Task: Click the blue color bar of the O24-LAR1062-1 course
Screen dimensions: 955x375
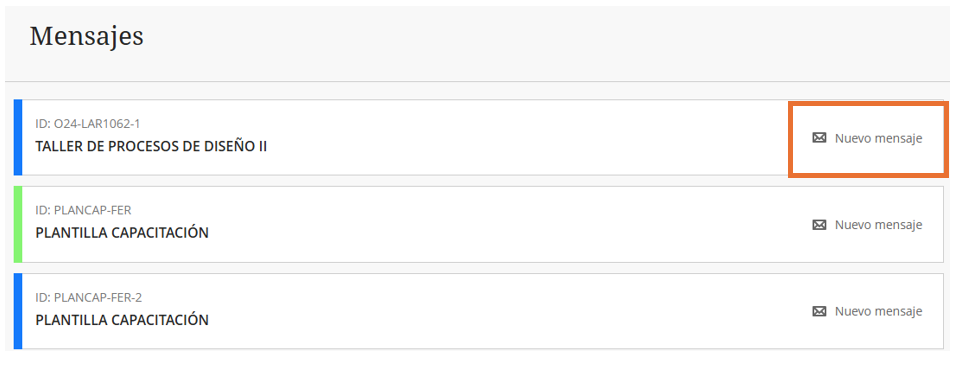Action: click(x=18, y=137)
